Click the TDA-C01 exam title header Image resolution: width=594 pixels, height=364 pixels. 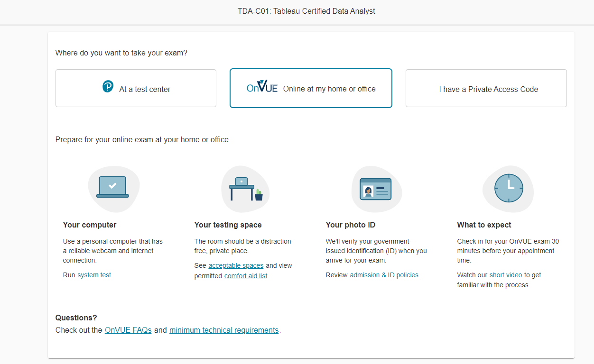click(306, 11)
